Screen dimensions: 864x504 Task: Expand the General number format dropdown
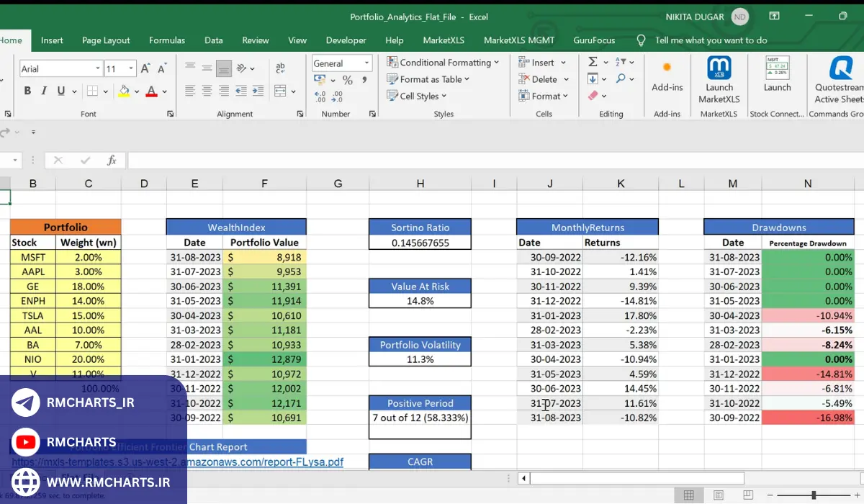[x=366, y=63]
